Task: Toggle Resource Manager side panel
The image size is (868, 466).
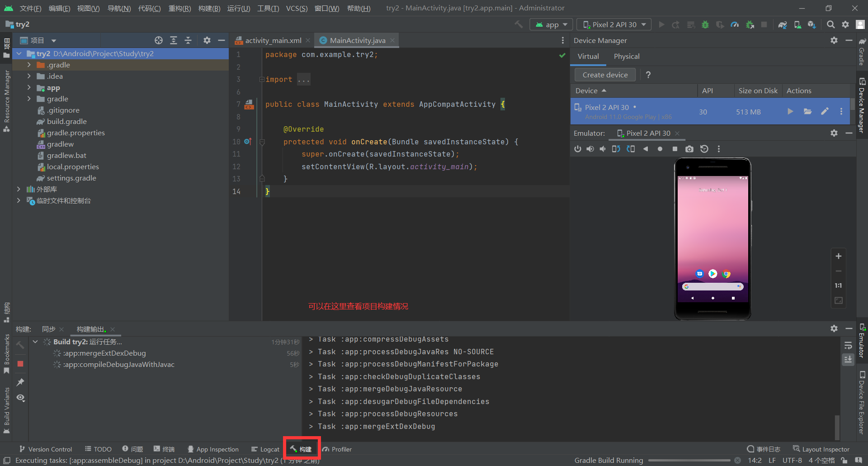Action: [6, 100]
